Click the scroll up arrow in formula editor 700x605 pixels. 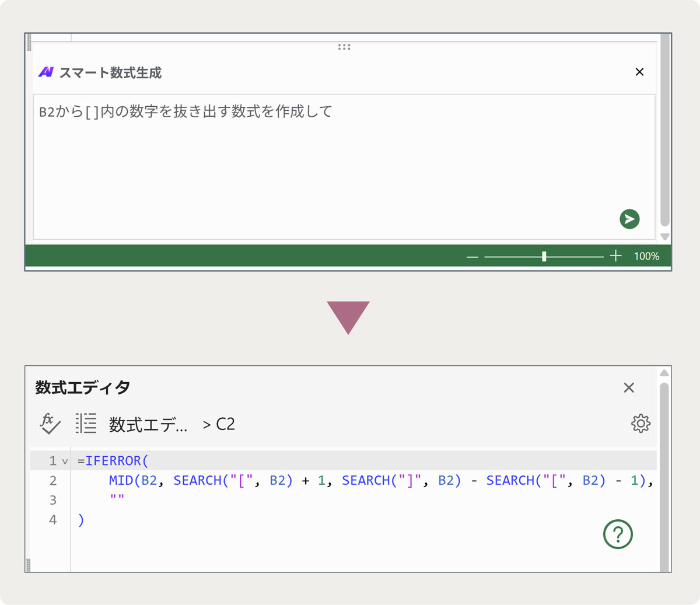point(664,373)
